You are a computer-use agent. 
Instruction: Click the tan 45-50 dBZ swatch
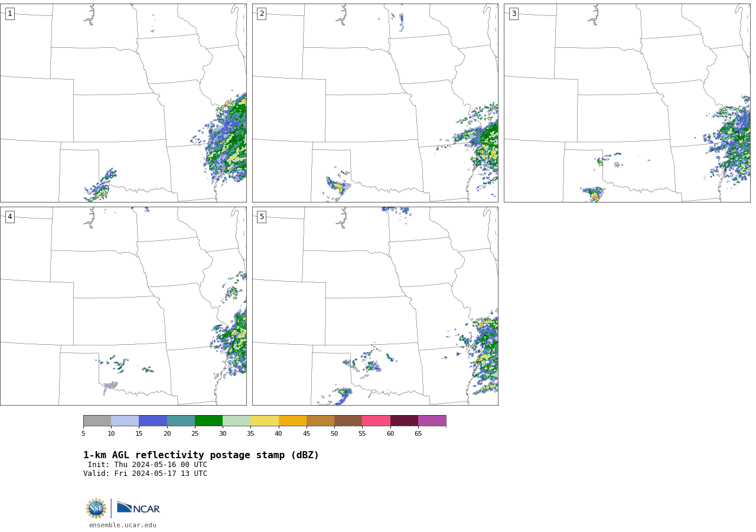coord(320,420)
